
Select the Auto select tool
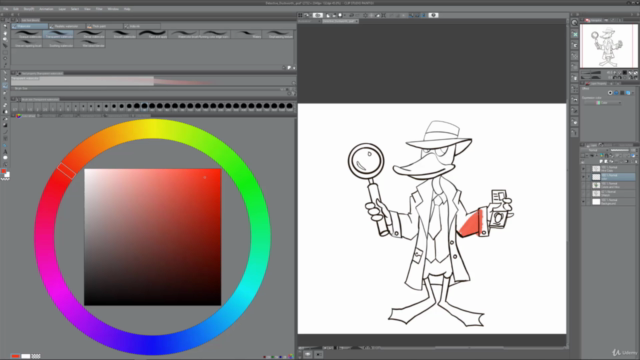tap(5, 58)
